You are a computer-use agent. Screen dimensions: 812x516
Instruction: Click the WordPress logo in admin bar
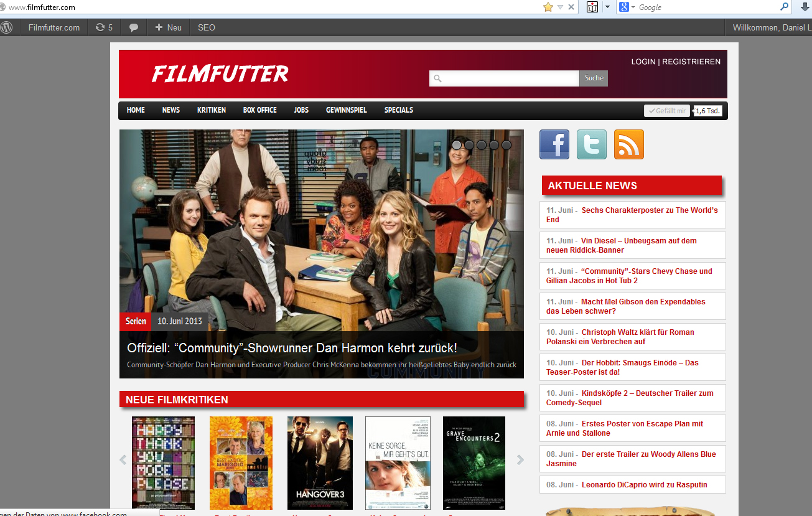[7, 27]
